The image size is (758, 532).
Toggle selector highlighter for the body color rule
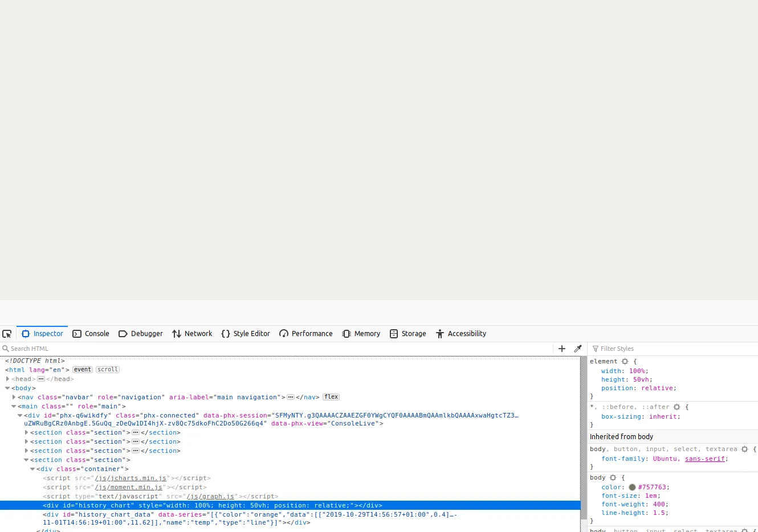pyautogui.click(x=613, y=478)
